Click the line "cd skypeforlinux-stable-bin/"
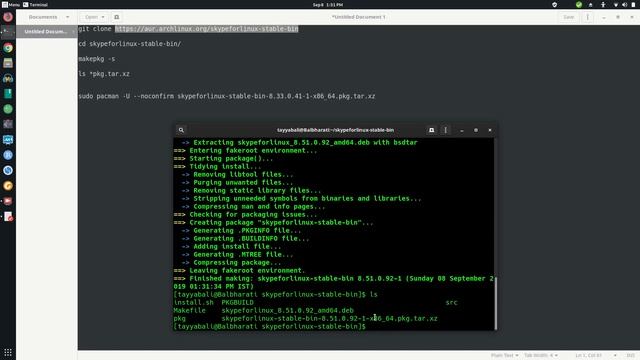Screen dimensions: 640x360 click(129, 44)
